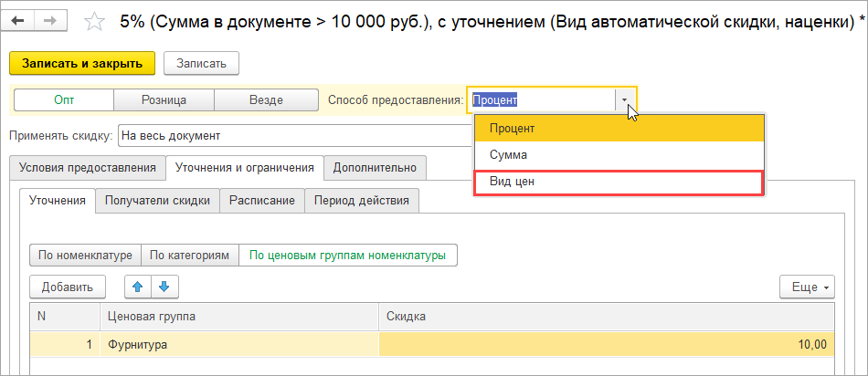Toggle the Везде segment
This screenshot has height=376, width=868.
point(265,100)
